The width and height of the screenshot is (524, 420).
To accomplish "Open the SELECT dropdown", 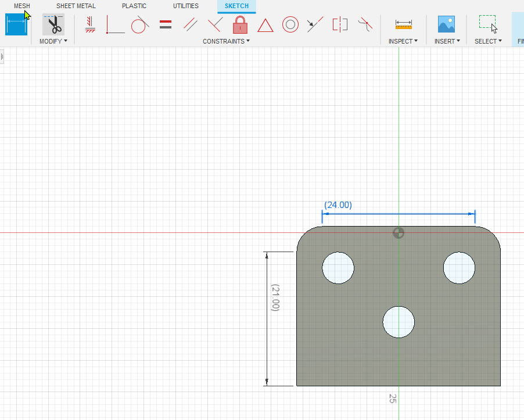I will click(487, 41).
